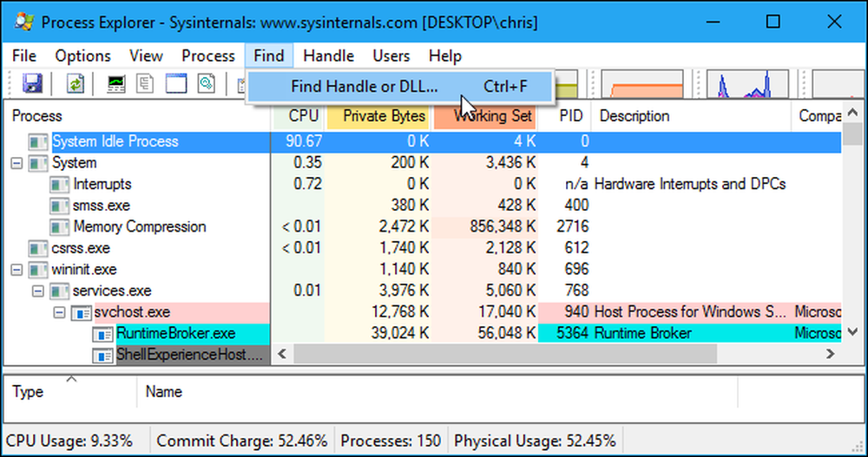Click the System process icon
Image resolution: width=868 pixels, height=457 pixels.
coord(37,163)
